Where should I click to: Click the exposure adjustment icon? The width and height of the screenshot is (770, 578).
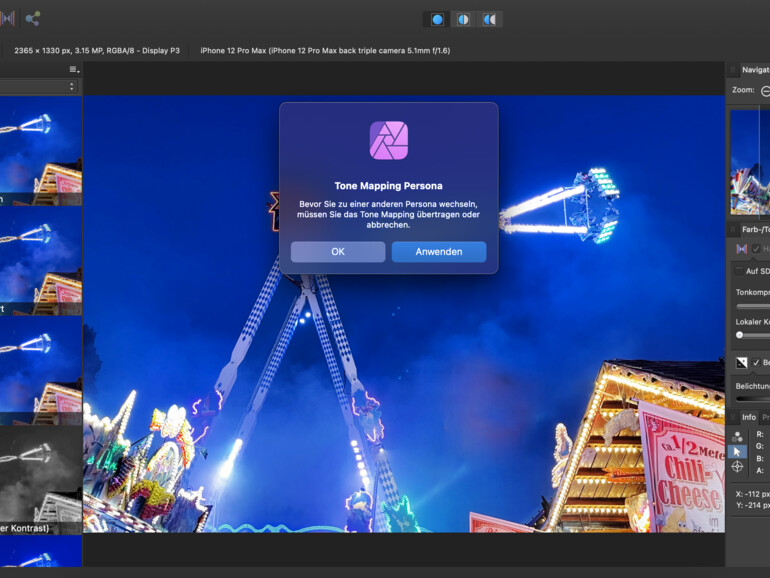pos(742,362)
